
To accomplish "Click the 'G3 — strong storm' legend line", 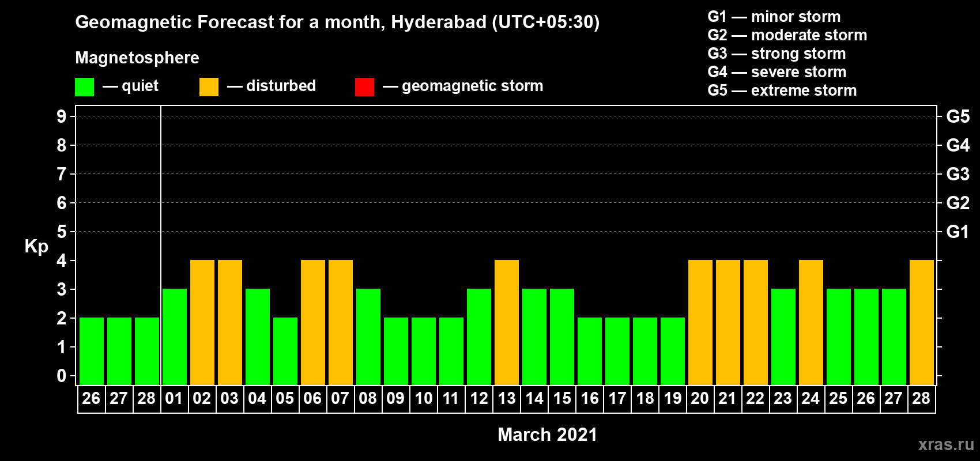I will pyautogui.click(x=777, y=54).
